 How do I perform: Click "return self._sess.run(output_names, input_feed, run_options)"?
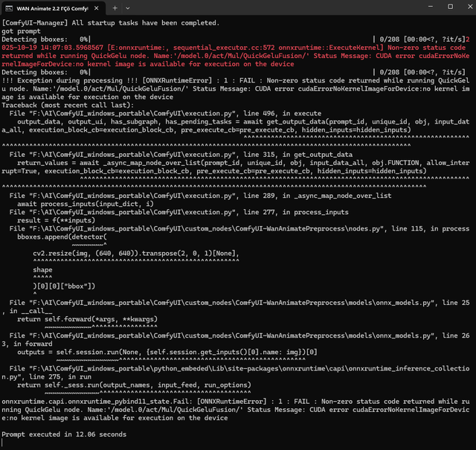tap(134, 385)
